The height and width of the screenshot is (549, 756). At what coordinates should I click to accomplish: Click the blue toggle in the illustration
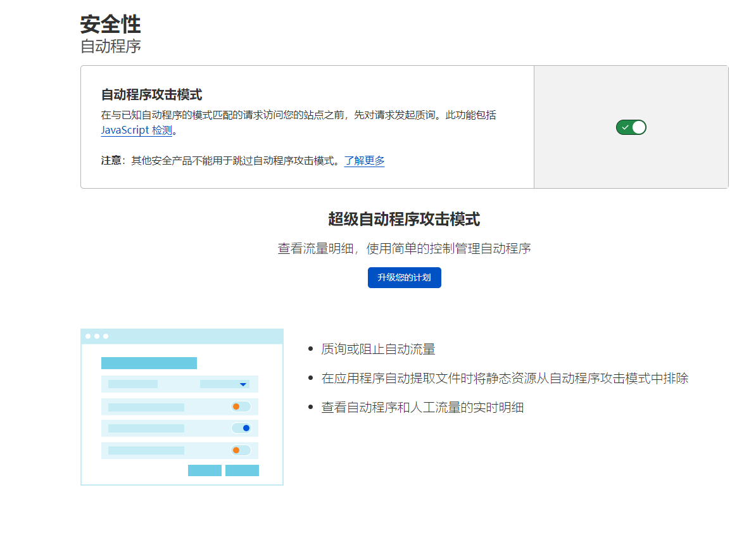[241, 428]
